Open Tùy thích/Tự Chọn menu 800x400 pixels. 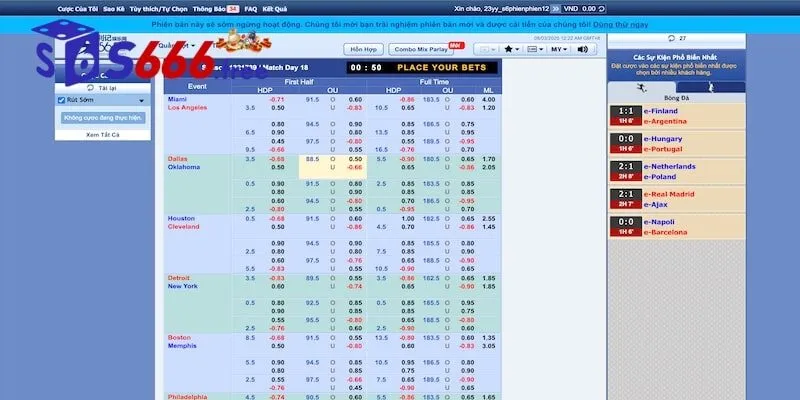(x=159, y=9)
